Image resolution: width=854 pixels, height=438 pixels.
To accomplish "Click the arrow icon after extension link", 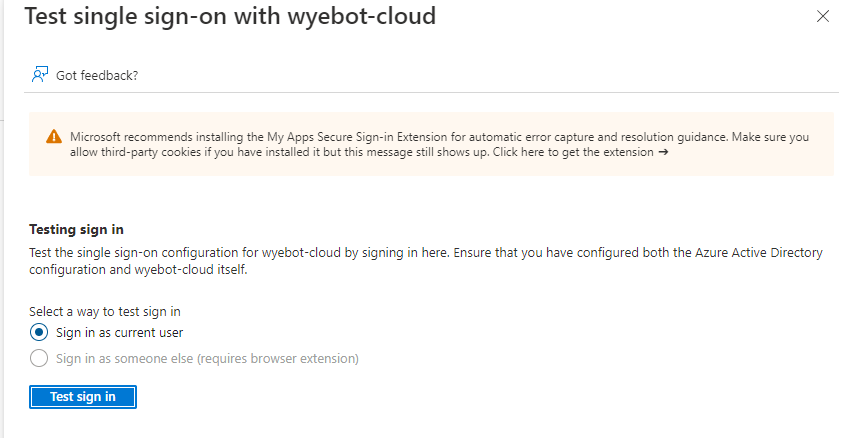I will 663,152.
